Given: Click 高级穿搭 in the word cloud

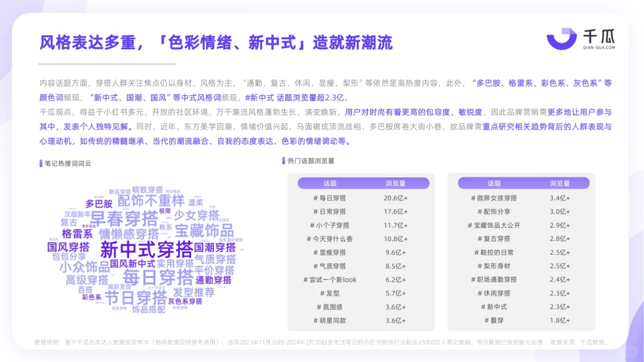Looking at the screenshot, I should tap(87, 280).
